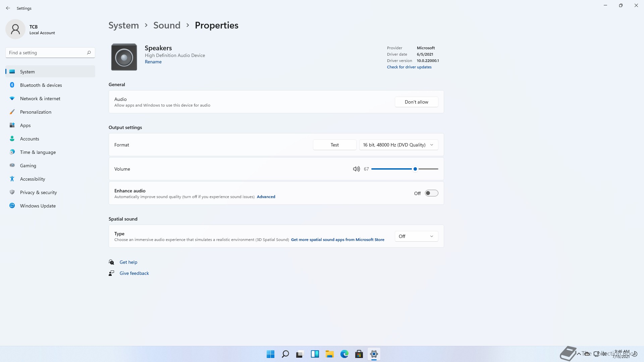
Task: Launch File Explorer from the taskbar
Action: 329,354
